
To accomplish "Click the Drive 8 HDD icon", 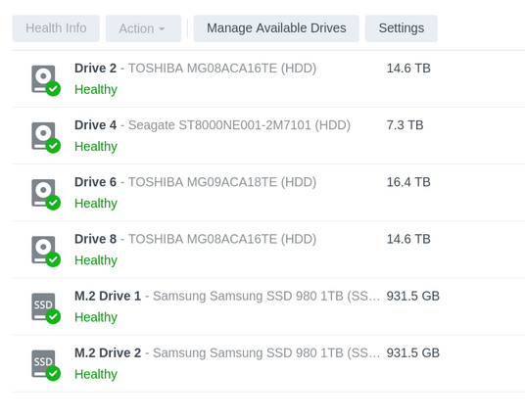I will point(43,250).
